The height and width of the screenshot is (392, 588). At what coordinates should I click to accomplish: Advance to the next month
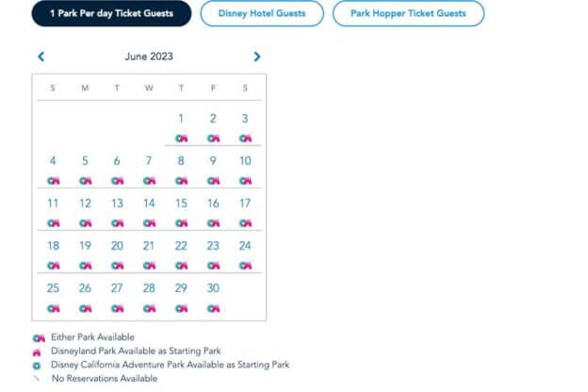click(x=256, y=57)
